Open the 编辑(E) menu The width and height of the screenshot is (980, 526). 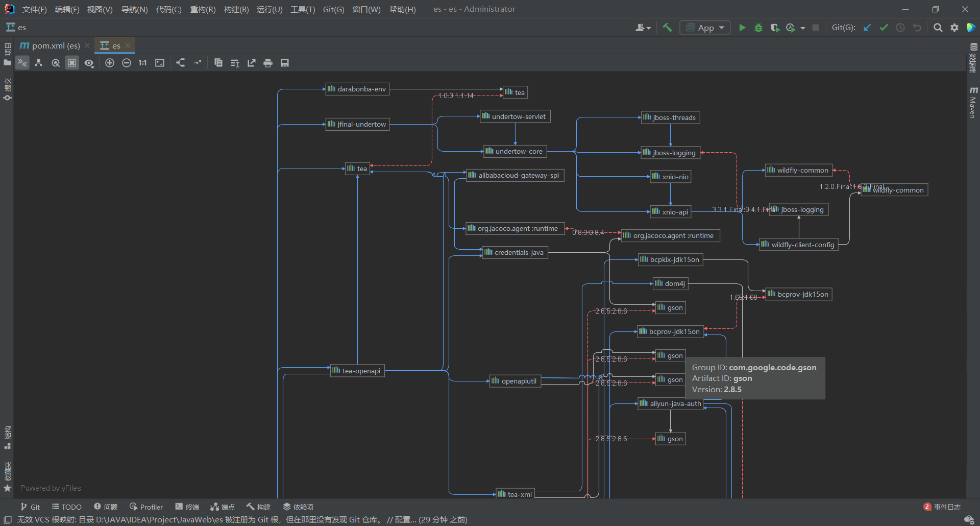[67, 9]
